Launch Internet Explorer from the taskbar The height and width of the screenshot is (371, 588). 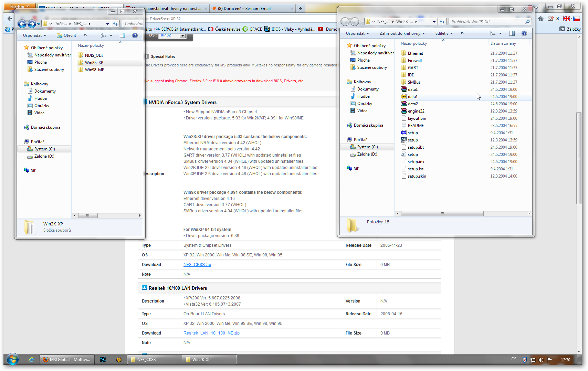[x=31, y=360]
